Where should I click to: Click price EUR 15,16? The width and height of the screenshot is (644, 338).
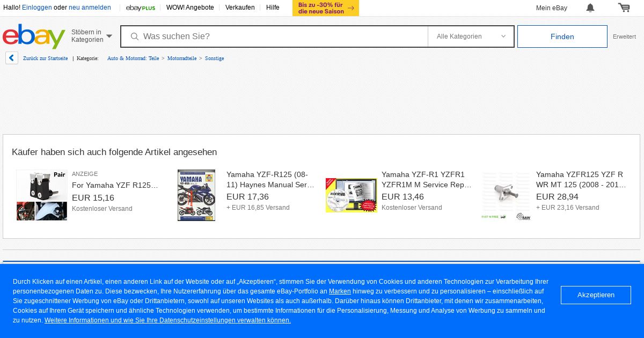click(93, 197)
